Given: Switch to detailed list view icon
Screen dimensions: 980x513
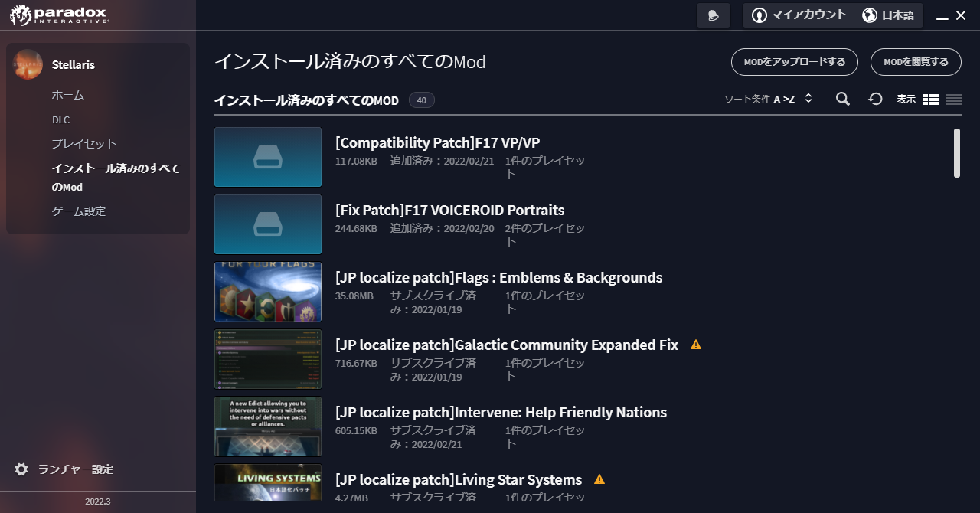Looking at the screenshot, I should click(x=931, y=100).
